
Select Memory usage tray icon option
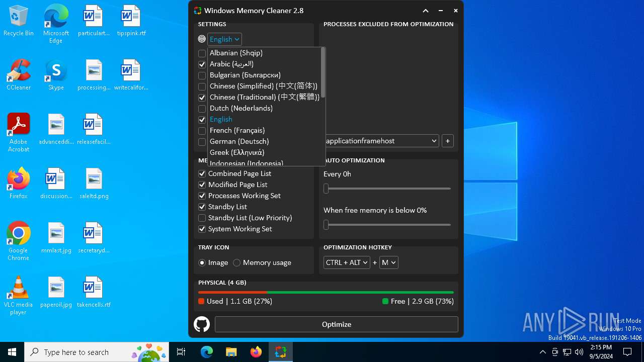pyautogui.click(x=236, y=262)
